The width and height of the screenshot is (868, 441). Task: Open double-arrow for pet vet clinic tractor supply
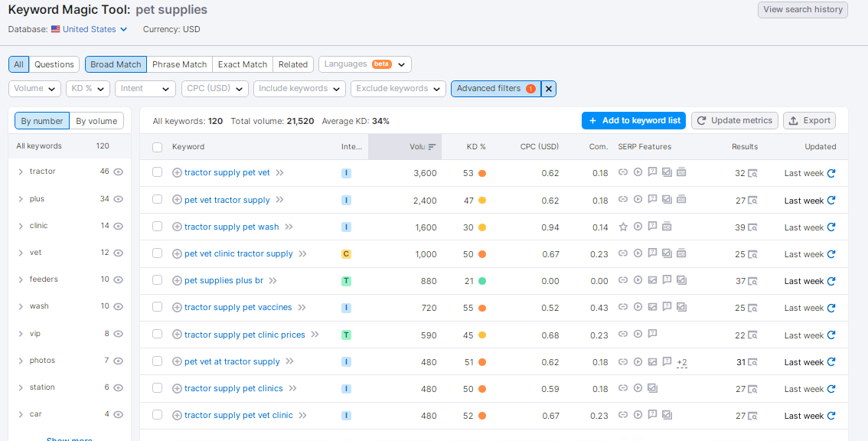(302, 253)
